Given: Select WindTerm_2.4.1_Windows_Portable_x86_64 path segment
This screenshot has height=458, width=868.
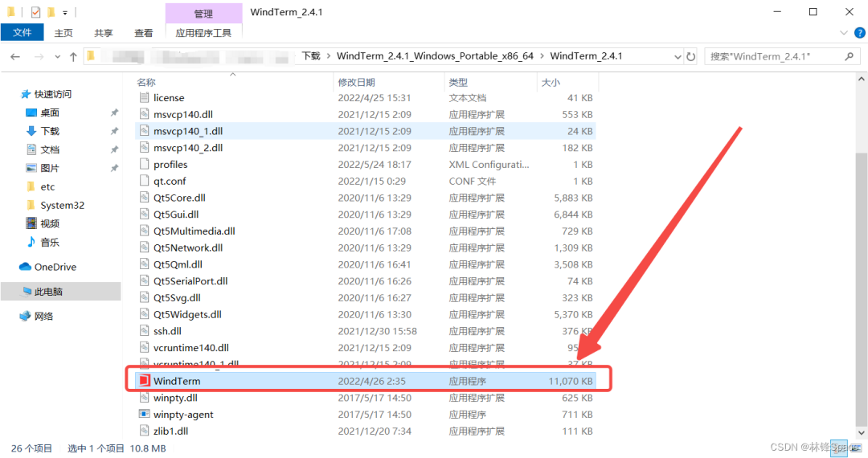Looking at the screenshot, I should (435, 56).
